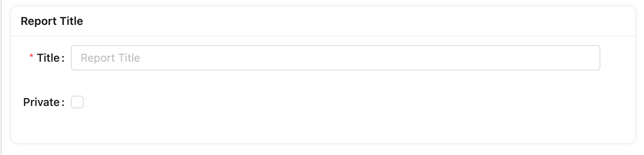
Task: Place cursor in the report title box
Action: click(x=335, y=58)
